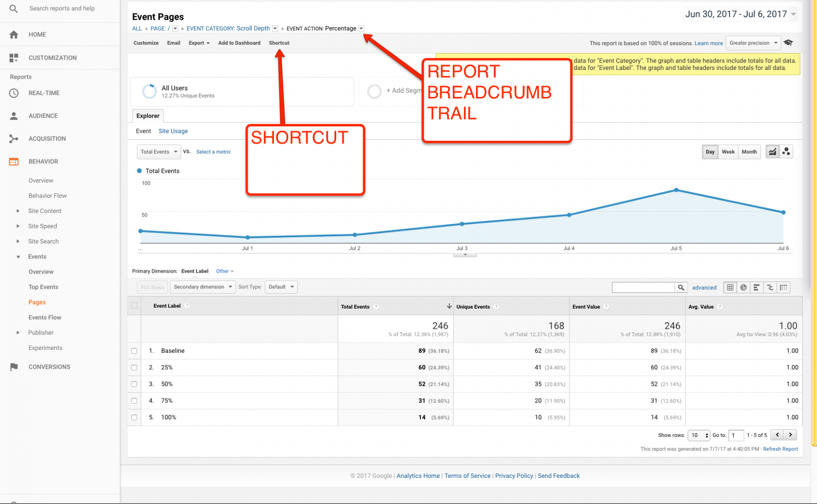Click help icon next to Unique Events
This screenshot has width=817, height=504.
coord(496,307)
